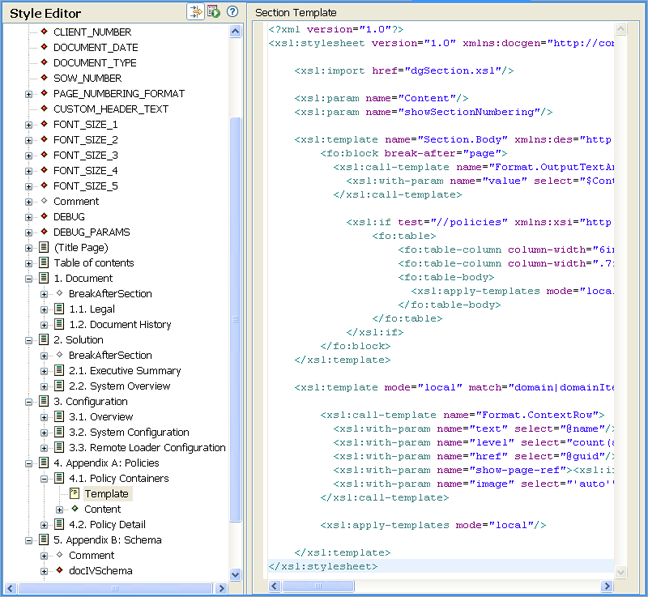Viewport: 648px width, 597px height.
Task: Click the section icon beside 4.1. Policy Containers
Action: coord(59,478)
